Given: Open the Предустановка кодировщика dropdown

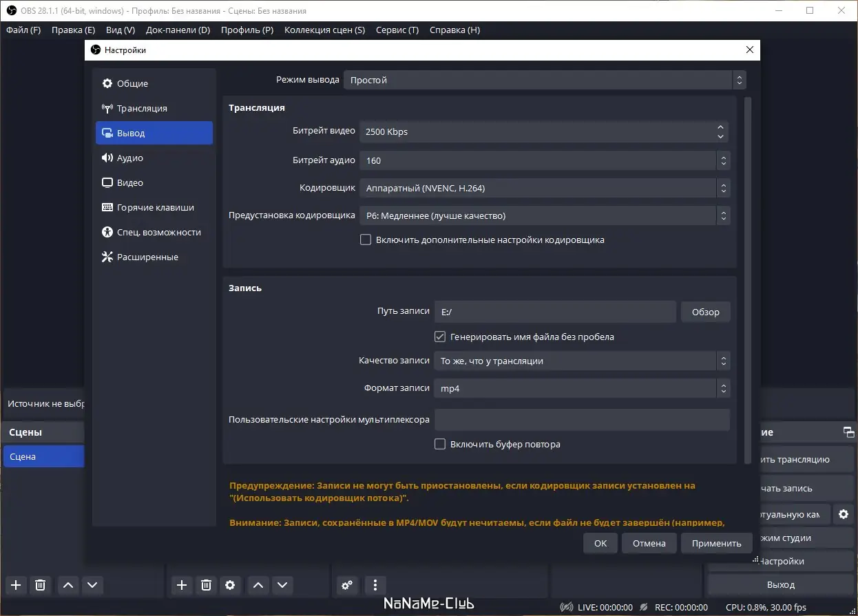Looking at the screenshot, I should coord(545,215).
